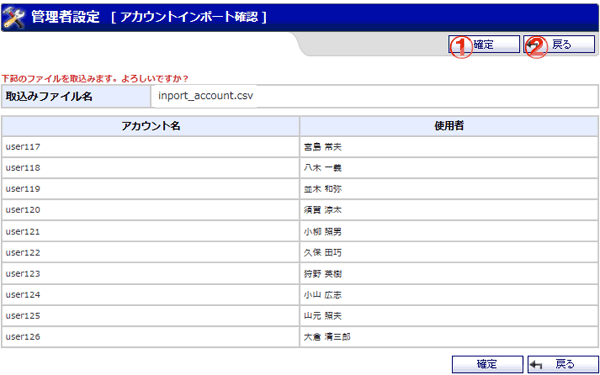Click the red circled number 1 marker

tap(462, 47)
